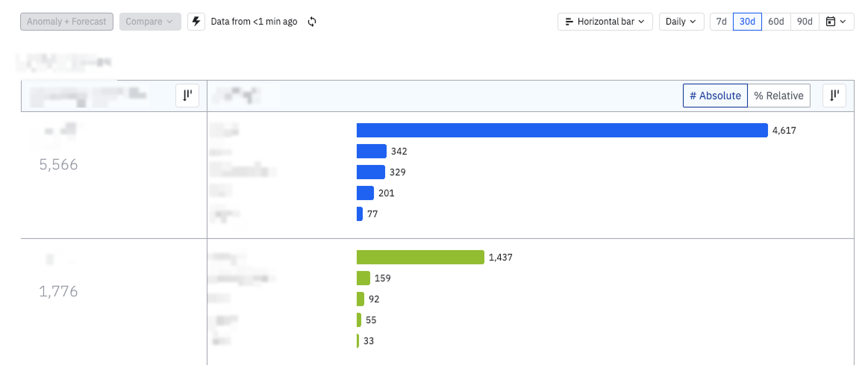Image resolution: width=868 pixels, height=380 pixels.
Task: Click the blue bar labeled 342
Action: coord(372,152)
